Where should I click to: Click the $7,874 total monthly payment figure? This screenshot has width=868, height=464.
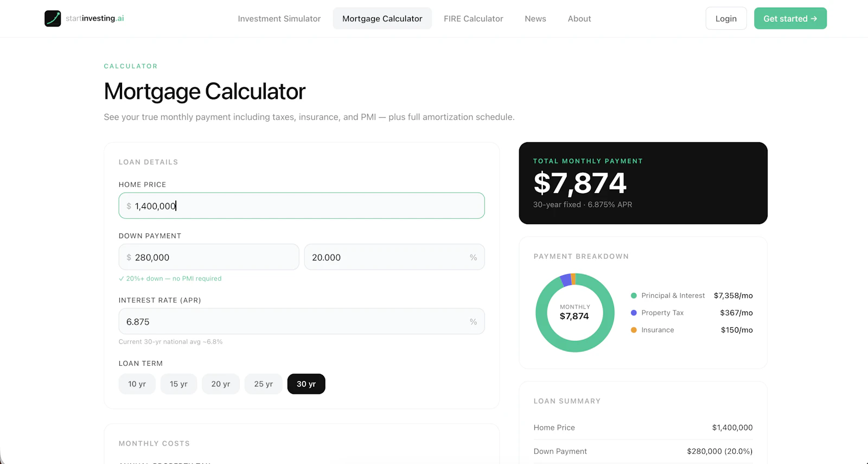[x=580, y=183]
